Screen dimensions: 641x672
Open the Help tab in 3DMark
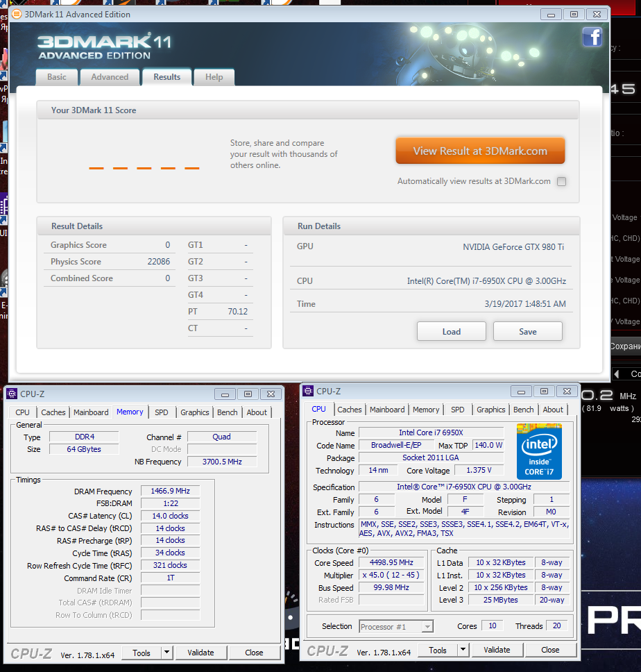tap(214, 77)
